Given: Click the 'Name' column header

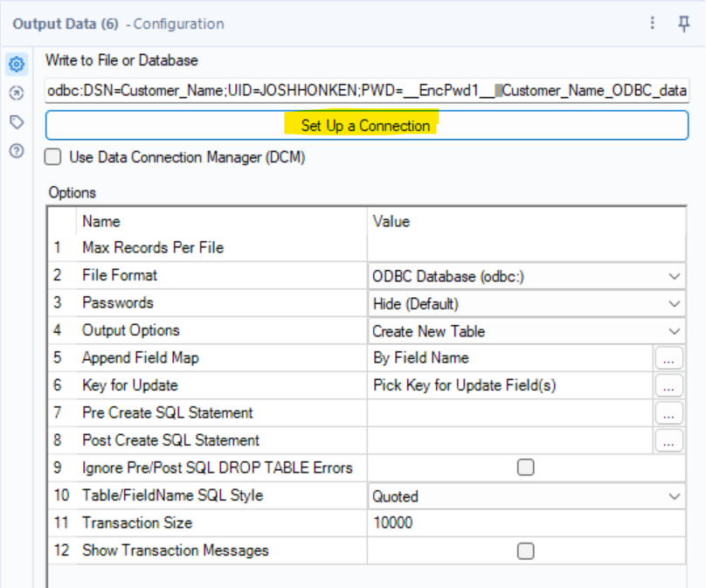Looking at the screenshot, I should 101,222.
